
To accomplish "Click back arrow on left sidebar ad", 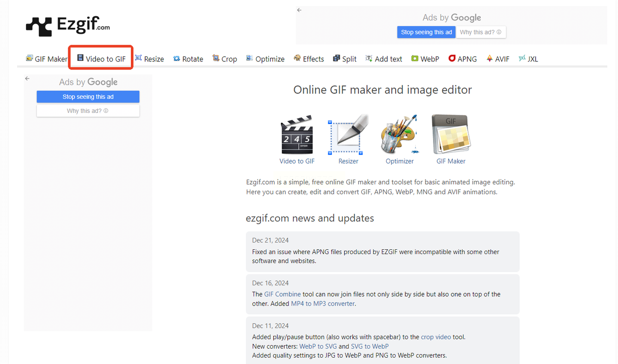I will pos(27,79).
